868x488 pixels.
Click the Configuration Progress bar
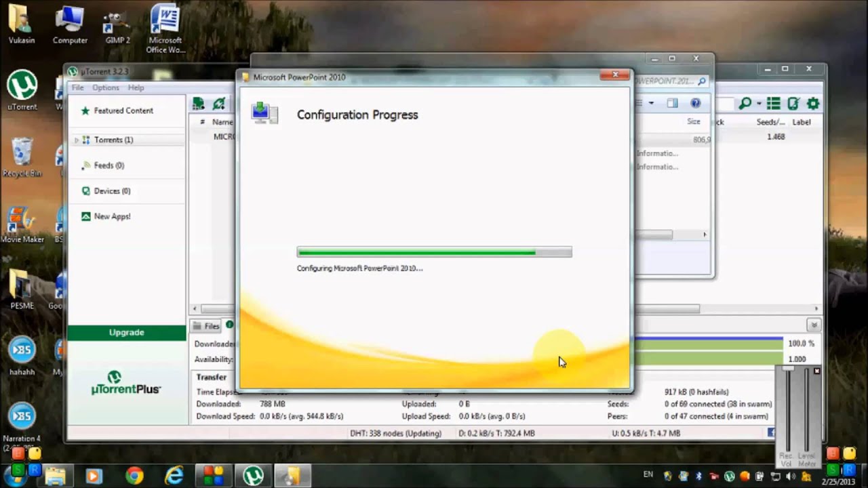click(x=435, y=252)
